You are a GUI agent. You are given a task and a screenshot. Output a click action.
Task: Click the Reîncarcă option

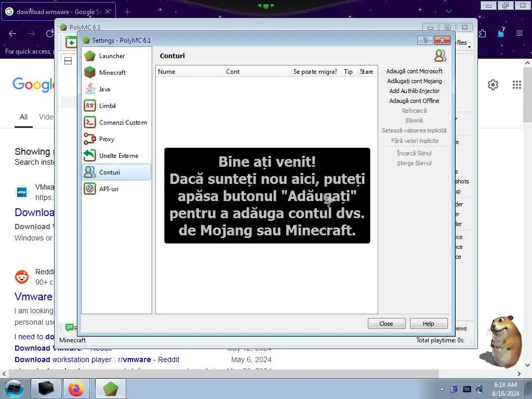[414, 111]
